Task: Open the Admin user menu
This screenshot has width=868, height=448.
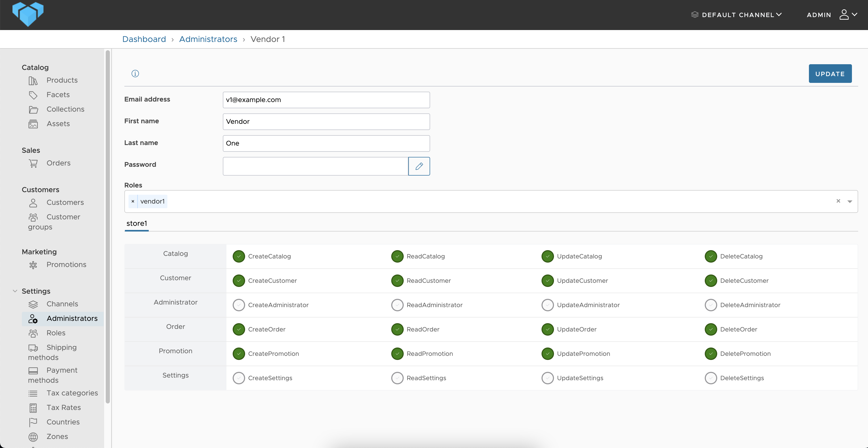Action: click(x=832, y=15)
